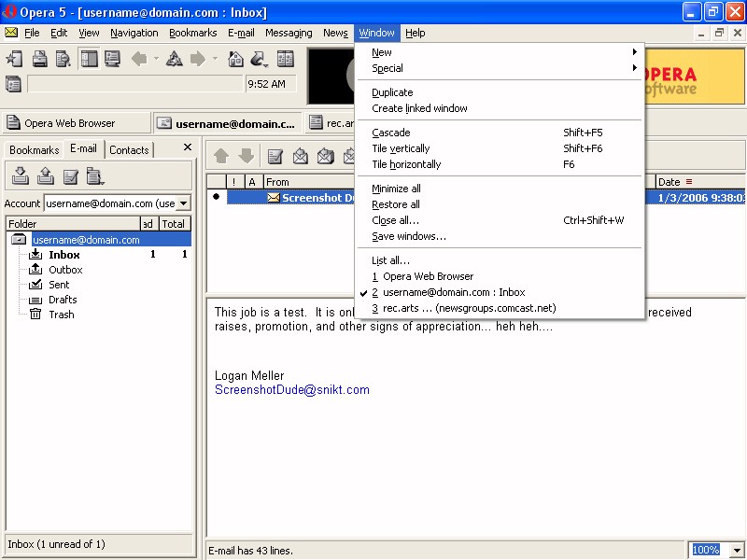The width and height of the screenshot is (747, 560).
Task: Close the hotlist panel with X
Action: 188,147
